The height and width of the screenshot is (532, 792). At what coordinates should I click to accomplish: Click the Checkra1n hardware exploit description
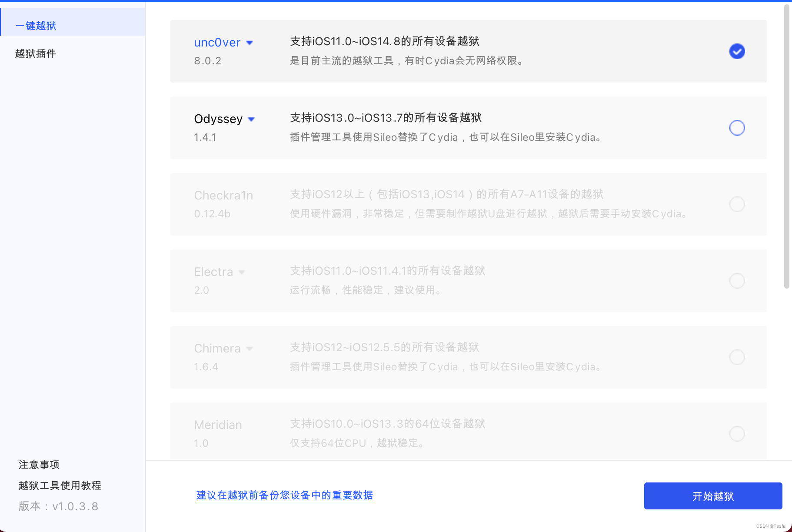tap(488, 214)
